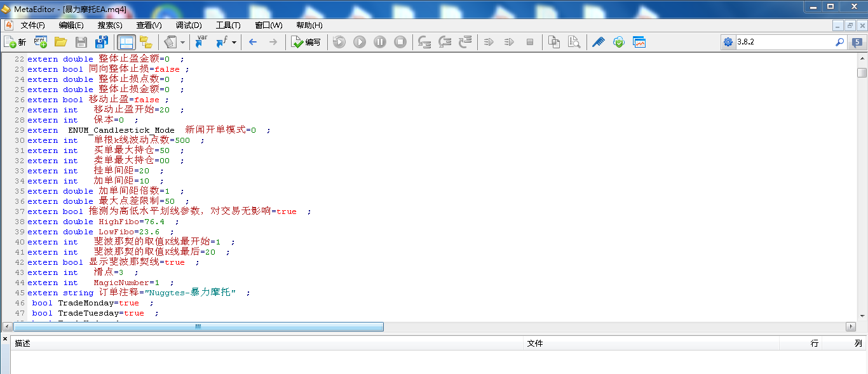Open the 调试(D) menu

(x=189, y=25)
